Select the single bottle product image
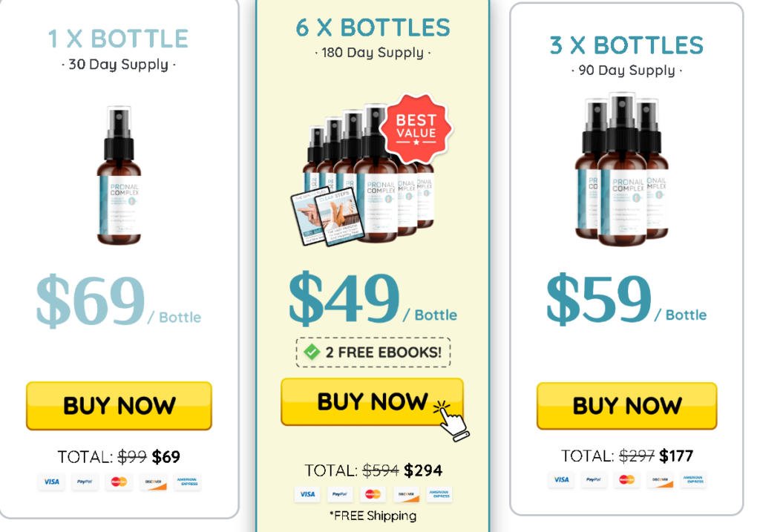The width and height of the screenshot is (760, 532). [119, 175]
